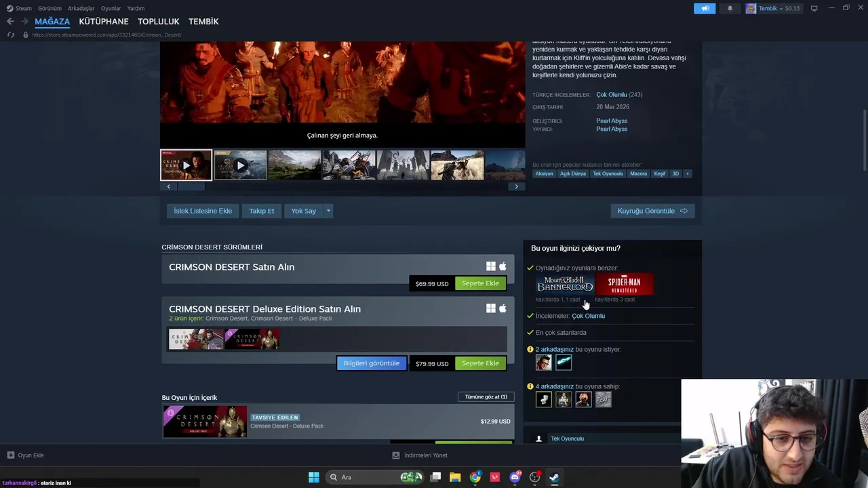Viewport: 868px width, 488px height.
Task: Select the landscape screenshot thumbnail
Action: click(x=294, y=165)
